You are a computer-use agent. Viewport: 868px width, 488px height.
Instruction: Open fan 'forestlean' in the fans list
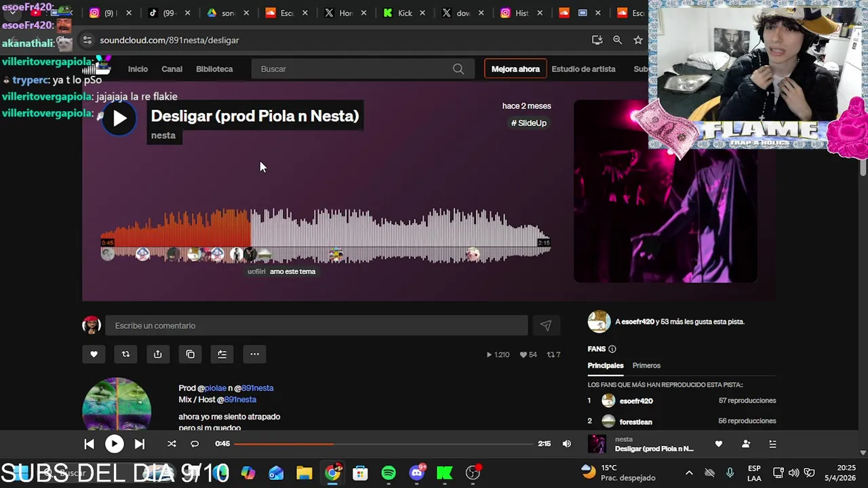point(635,422)
